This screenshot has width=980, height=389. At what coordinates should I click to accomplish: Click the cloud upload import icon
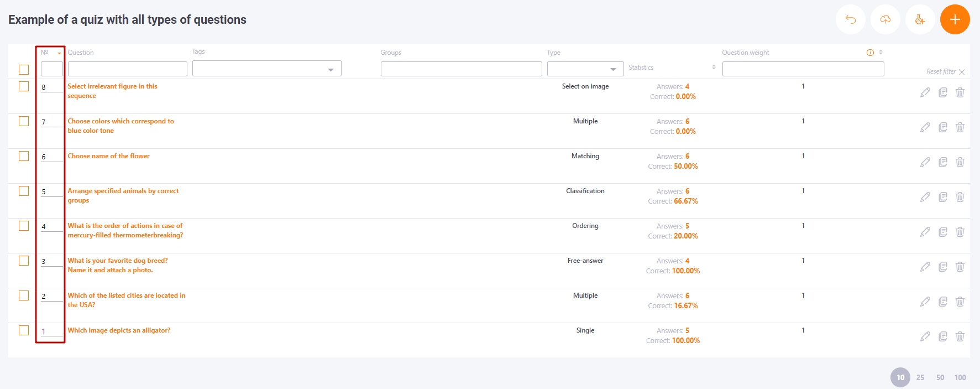tap(885, 19)
